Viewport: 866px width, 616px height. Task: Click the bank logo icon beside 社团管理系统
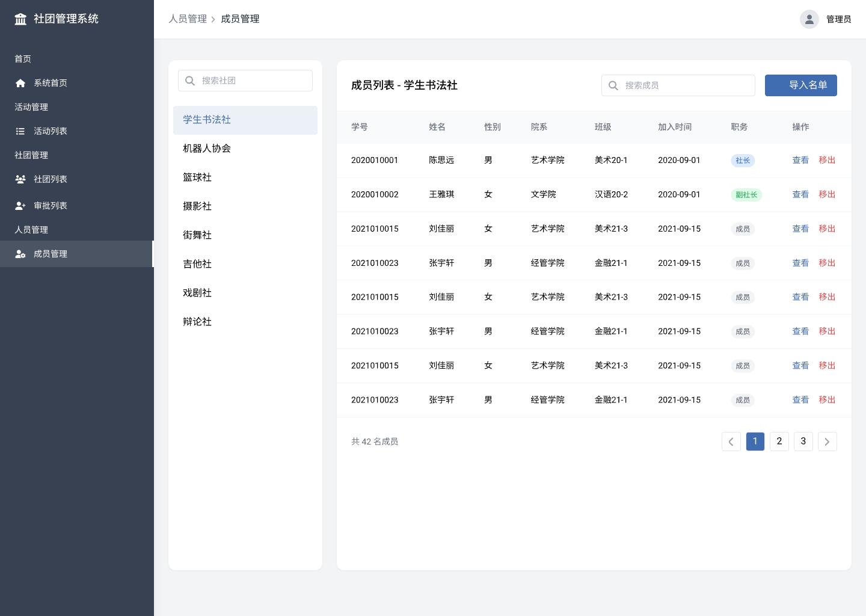coord(20,19)
